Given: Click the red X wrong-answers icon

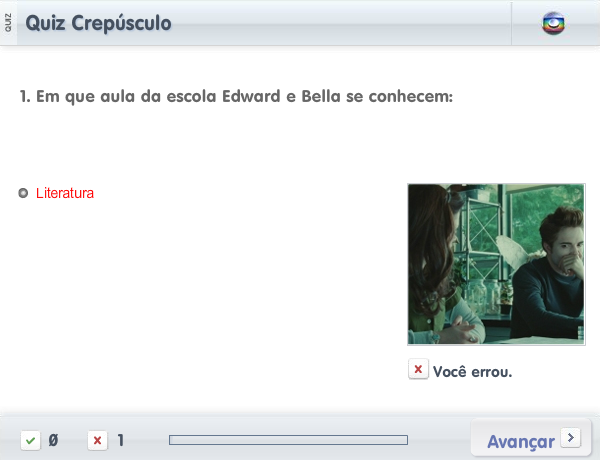Looking at the screenshot, I should (x=98, y=440).
